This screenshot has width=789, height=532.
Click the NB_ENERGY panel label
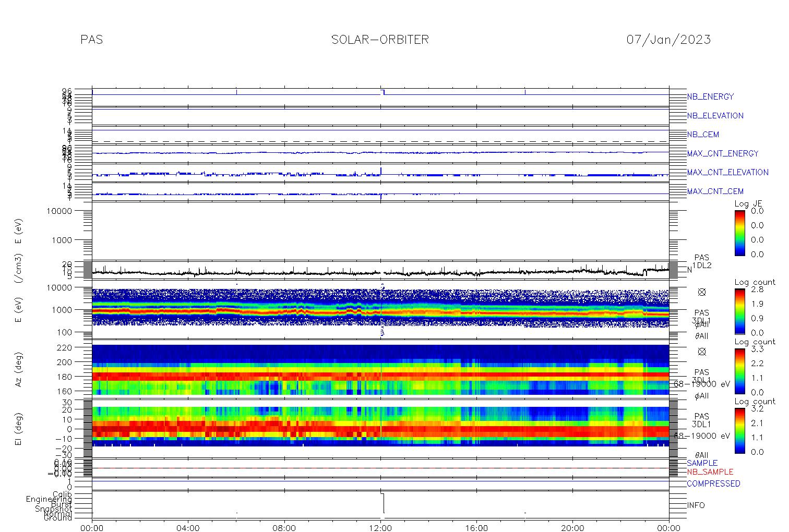click(x=710, y=96)
